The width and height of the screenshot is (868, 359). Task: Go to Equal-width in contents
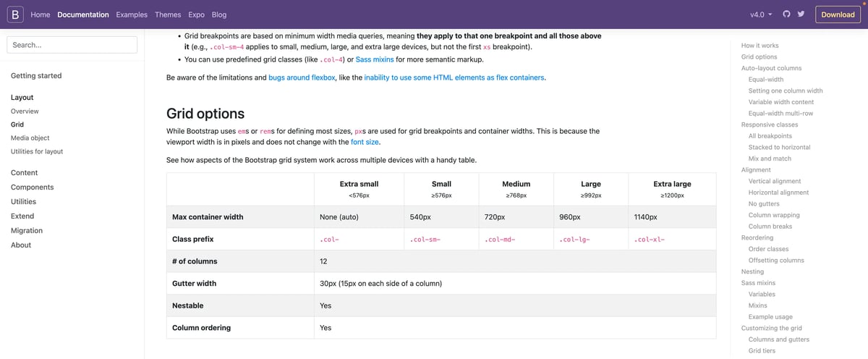[766, 80]
